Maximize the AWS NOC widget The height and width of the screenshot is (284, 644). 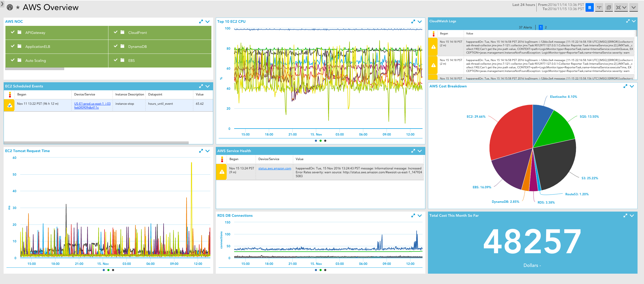pyautogui.click(x=201, y=21)
